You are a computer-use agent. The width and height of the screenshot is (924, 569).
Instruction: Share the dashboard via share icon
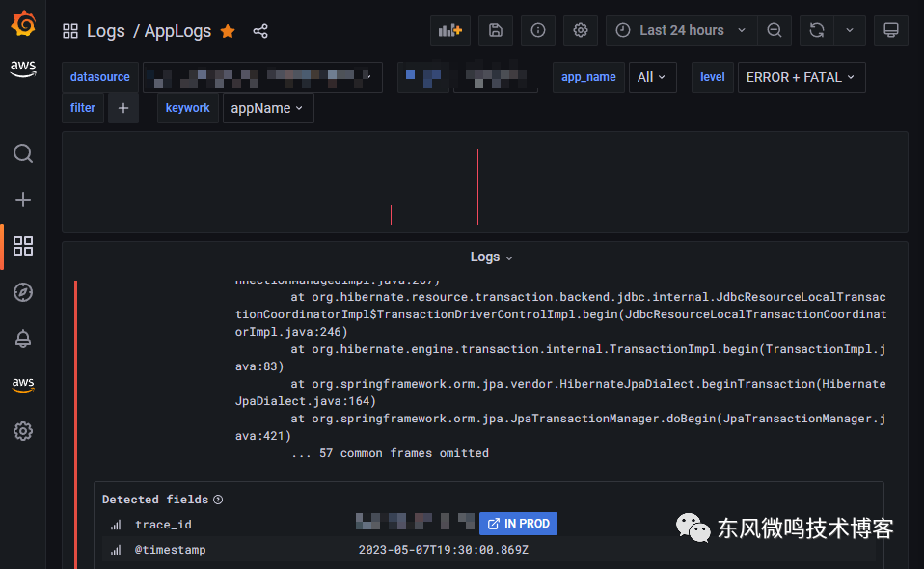point(260,31)
